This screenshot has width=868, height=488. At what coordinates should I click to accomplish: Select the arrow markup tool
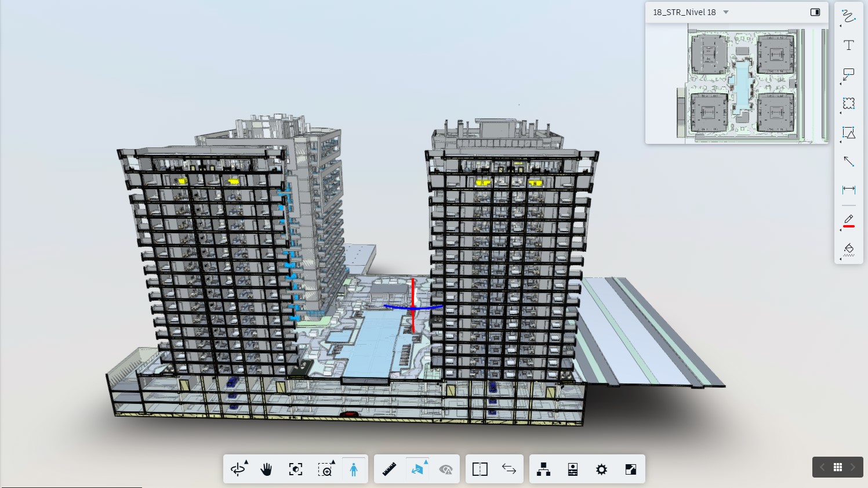(848, 161)
